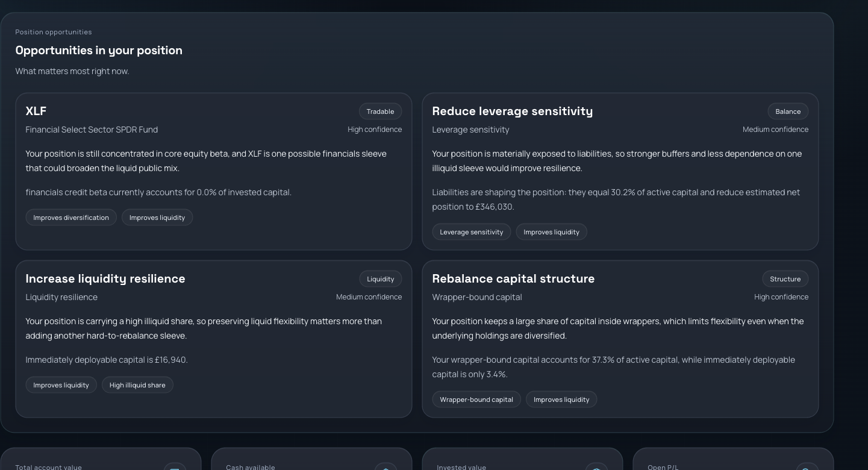Viewport: 868px width, 470px height.
Task: Click the 'concentrated in core equity beta' description
Action: click(x=206, y=161)
